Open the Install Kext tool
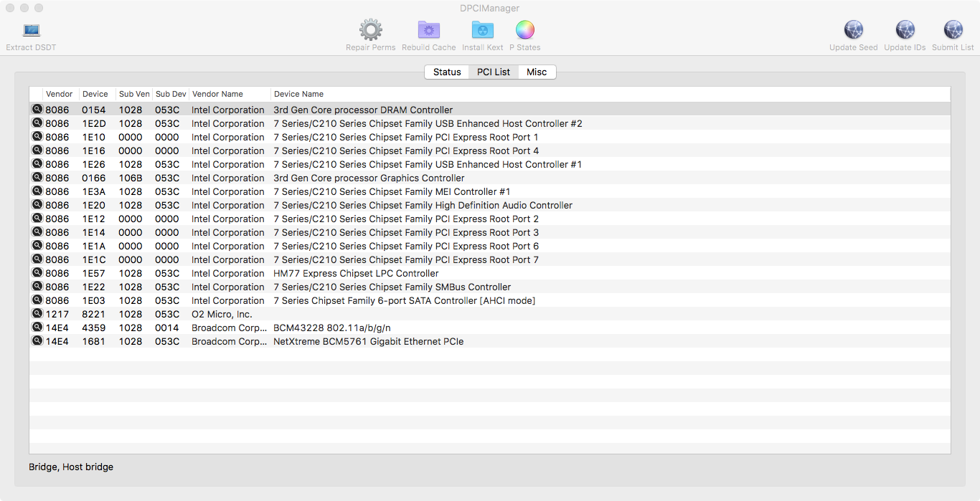Image resolution: width=980 pixels, height=501 pixels. point(483,30)
